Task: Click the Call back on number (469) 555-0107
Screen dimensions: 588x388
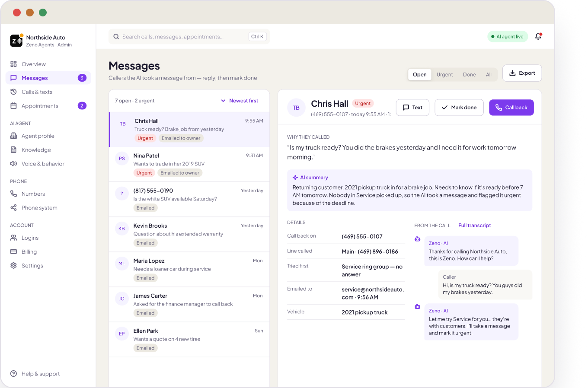Action: pos(362,236)
